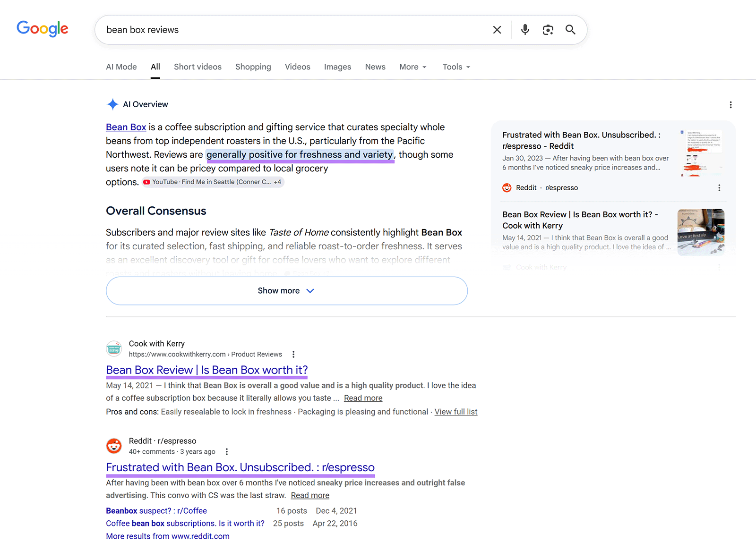Open 'Beanbox suspect? : r/Coffee' link

coord(156,511)
